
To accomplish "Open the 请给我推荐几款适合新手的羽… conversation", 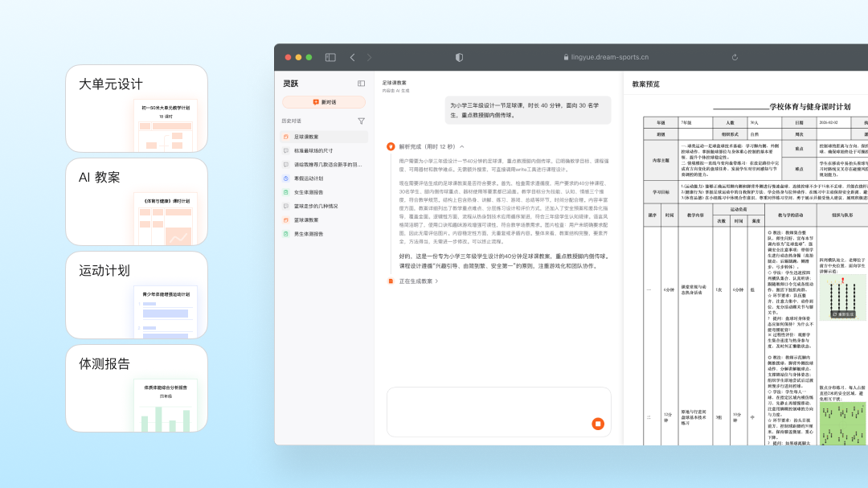I will (x=325, y=165).
